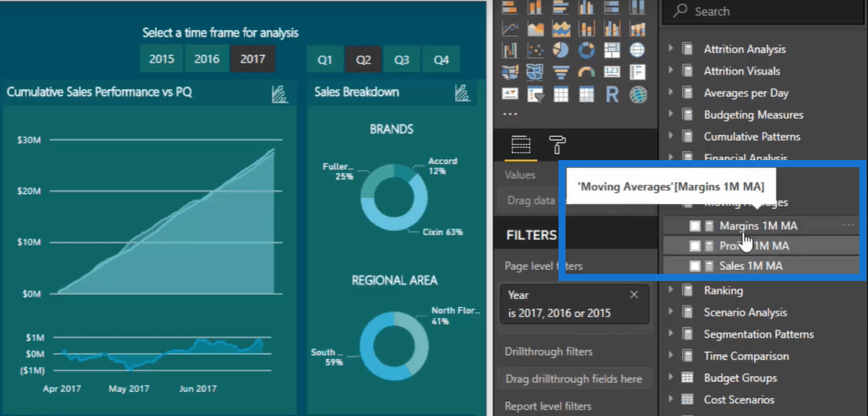Select the Gauge visualization
Screen dimensions: 868x416
(587, 72)
